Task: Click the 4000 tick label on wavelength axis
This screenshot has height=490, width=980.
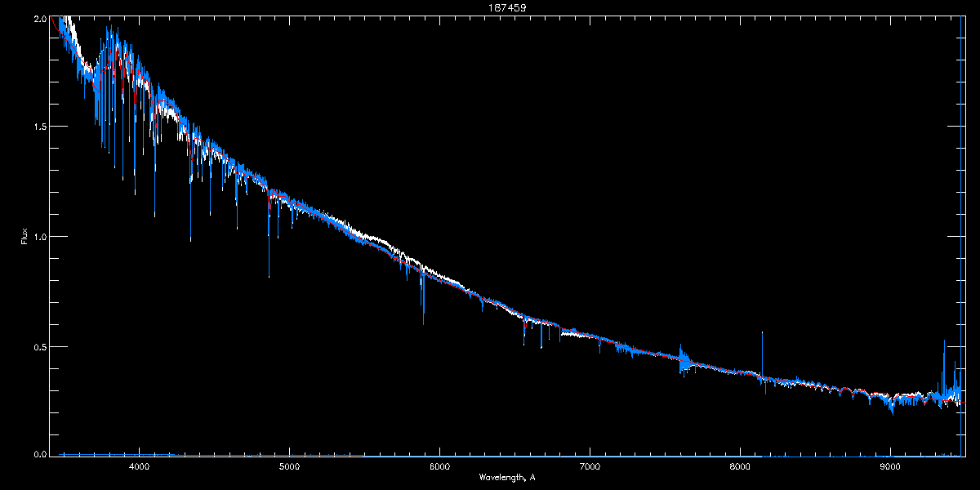Action: (139, 466)
